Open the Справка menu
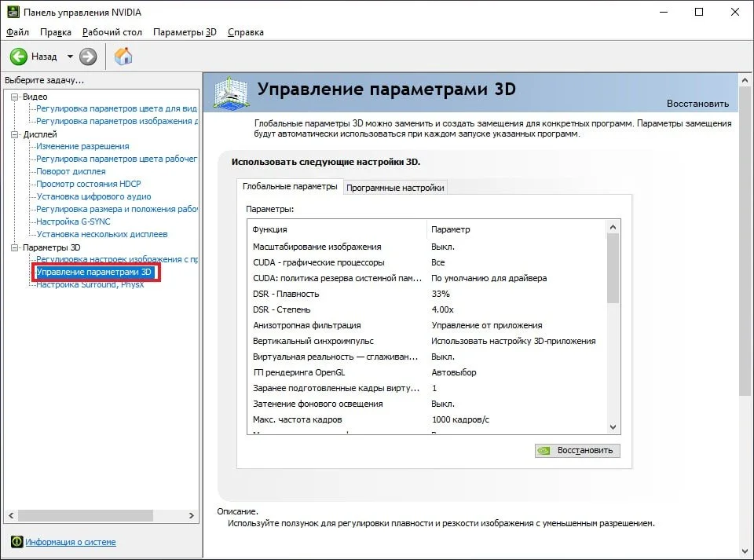The height and width of the screenshot is (560, 754). coord(246,32)
